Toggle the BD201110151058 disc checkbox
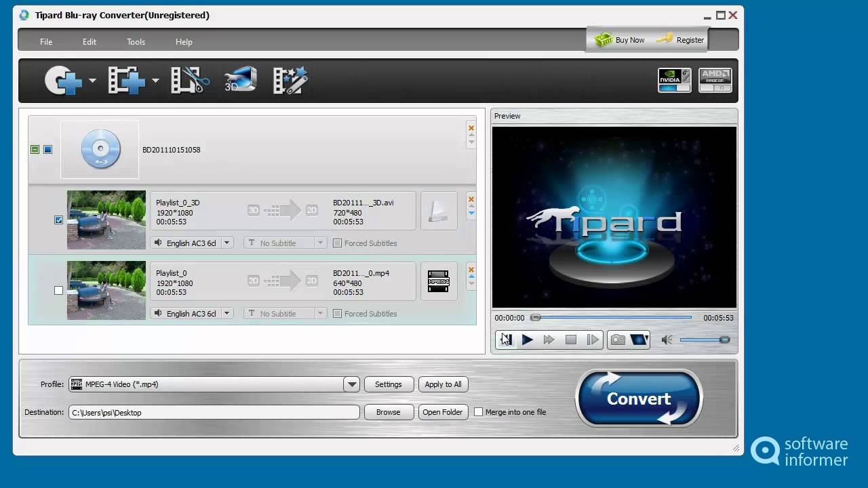868x488 pixels. (x=47, y=150)
